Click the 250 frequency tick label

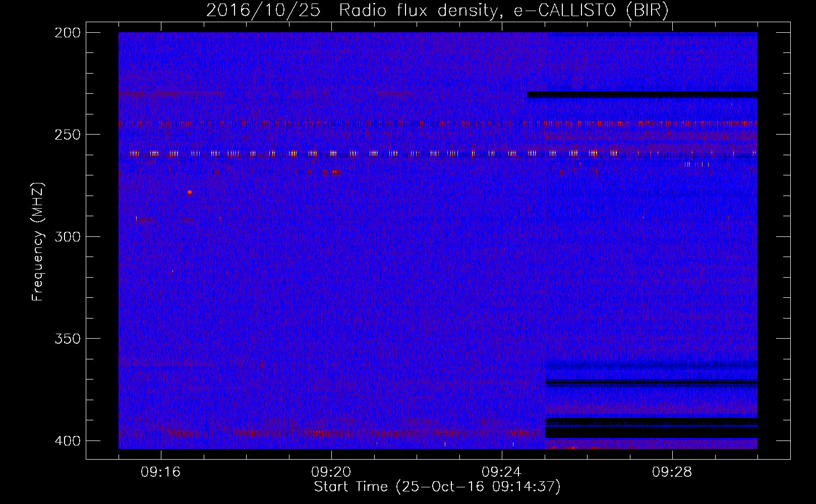(67, 135)
